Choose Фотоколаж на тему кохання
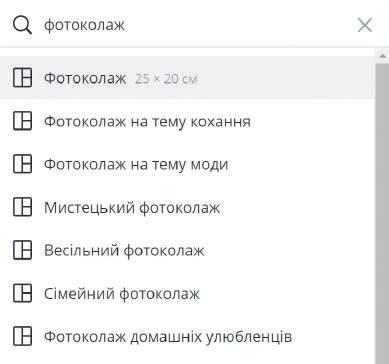This screenshot has height=364, width=389. pos(187,121)
